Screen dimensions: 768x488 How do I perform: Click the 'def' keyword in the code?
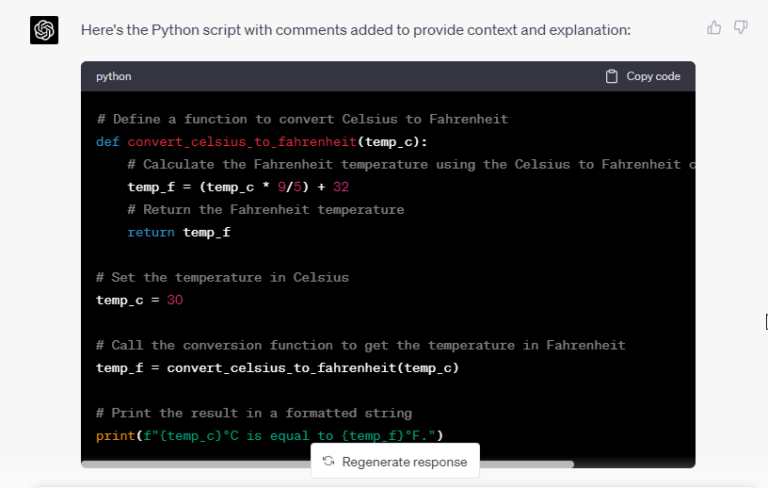tap(107, 142)
